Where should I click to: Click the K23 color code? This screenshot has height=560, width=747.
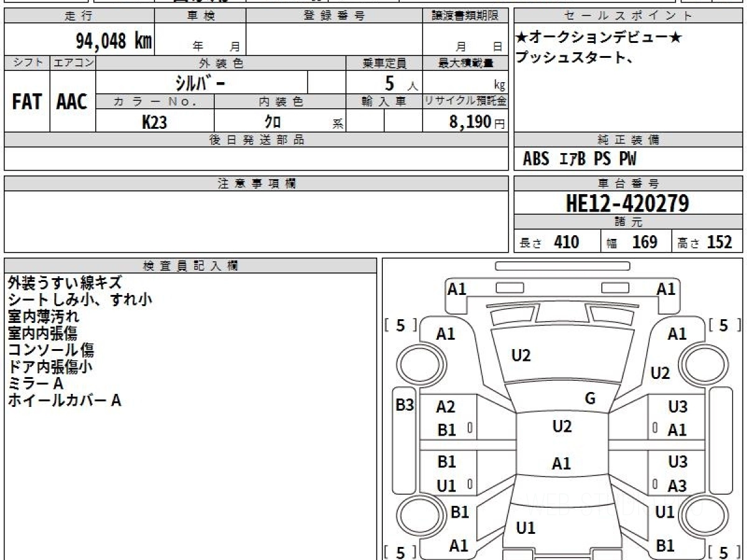point(154,122)
